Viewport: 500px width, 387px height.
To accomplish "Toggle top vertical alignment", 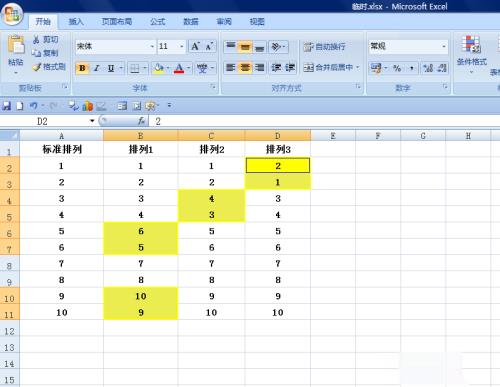I will pos(230,46).
